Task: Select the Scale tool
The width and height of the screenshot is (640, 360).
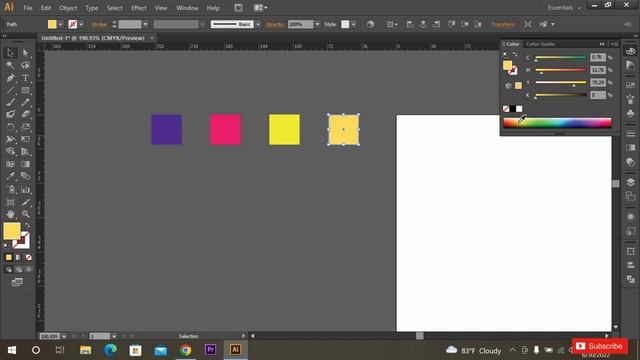Action: coord(25,127)
